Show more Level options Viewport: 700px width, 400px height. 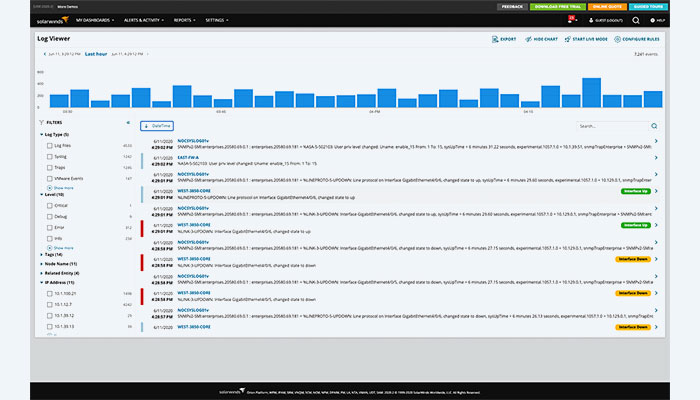[x=60, y=248]
